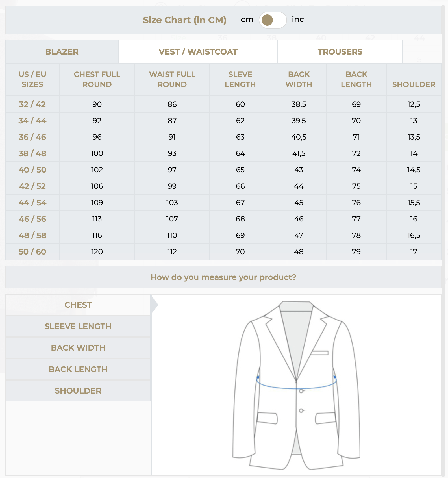Click back width value 41,5
Screen dimensions: 448x478
click(x=299, y=153)
